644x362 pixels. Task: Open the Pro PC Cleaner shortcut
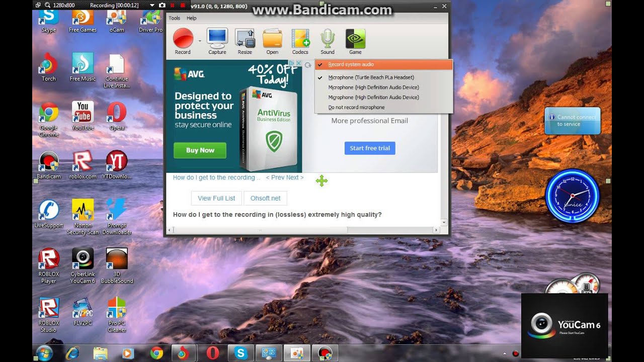[x=117, y=314]
